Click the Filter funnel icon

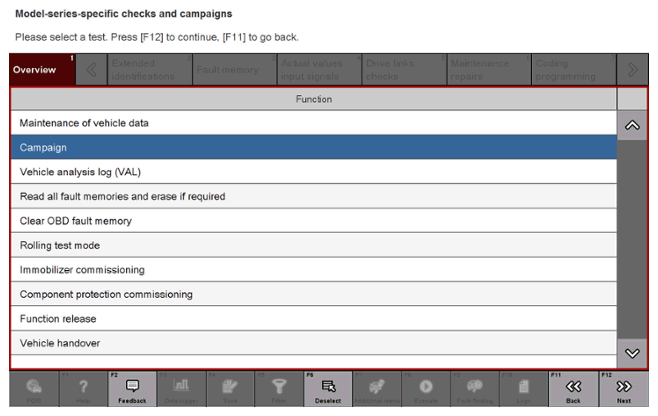click(279, 386)
